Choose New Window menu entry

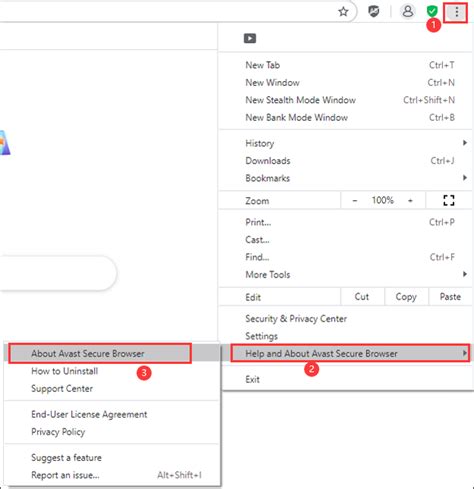tap(346, 83)
